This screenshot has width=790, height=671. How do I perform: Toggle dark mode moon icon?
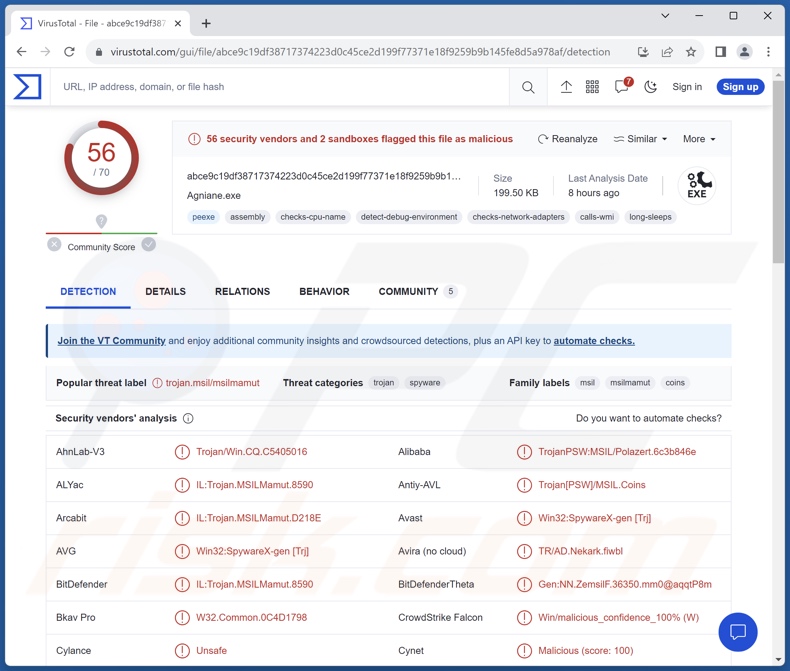coord(651,87)
